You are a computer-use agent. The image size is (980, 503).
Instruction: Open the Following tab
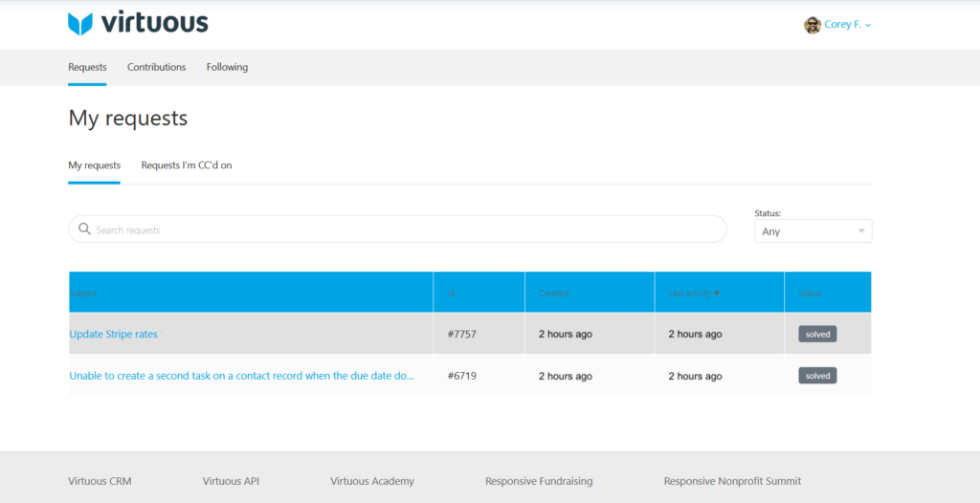tap(227, 67)
